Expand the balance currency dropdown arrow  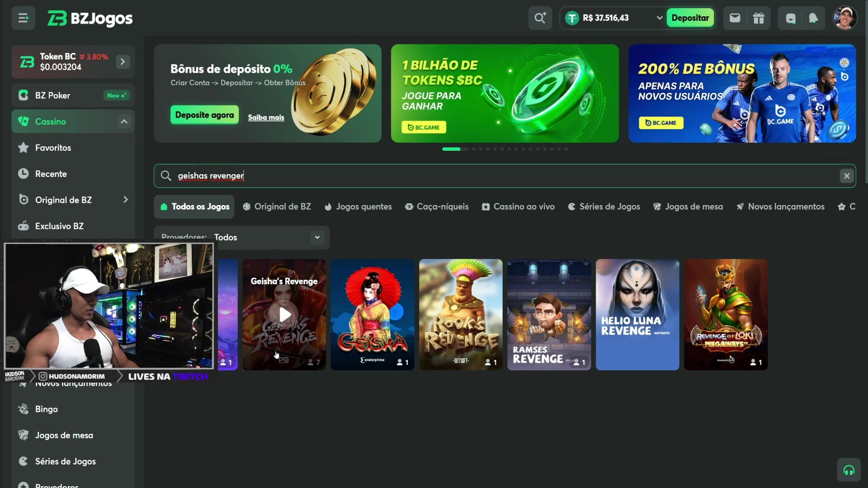[x=659, y=18]
